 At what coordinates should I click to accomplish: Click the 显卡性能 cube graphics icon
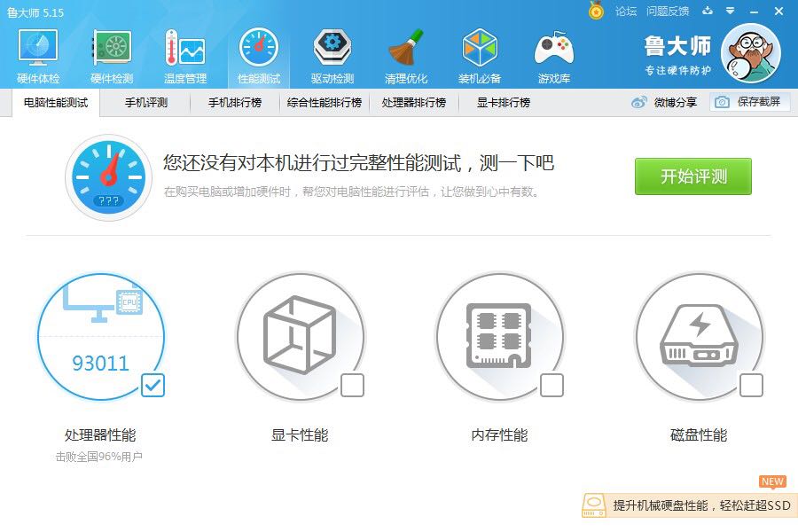(x=301, y=337)
